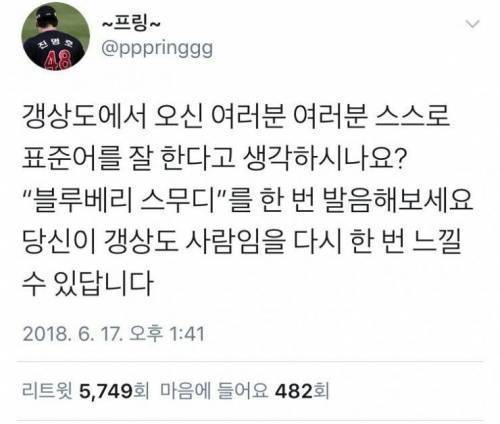The width and height of the screenshot is (500, 424).
Task: Click the 리트윗 label text
Action: tap(47, 391)
